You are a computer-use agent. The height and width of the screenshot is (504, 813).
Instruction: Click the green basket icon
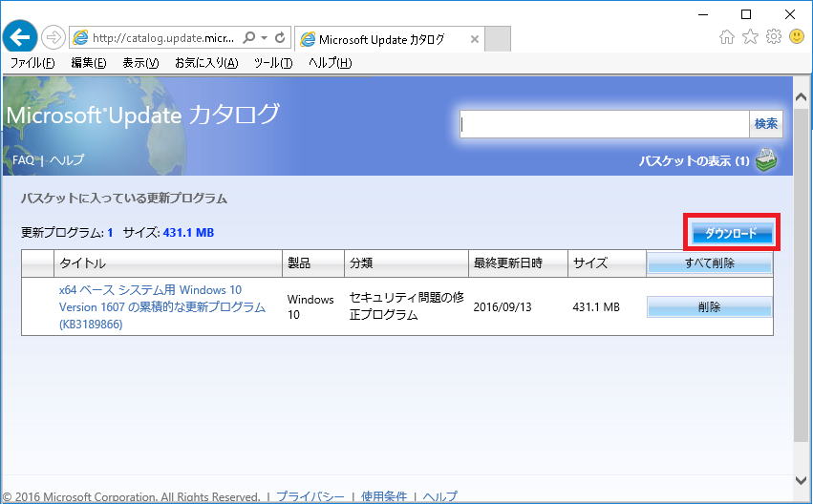coord(766,160)
